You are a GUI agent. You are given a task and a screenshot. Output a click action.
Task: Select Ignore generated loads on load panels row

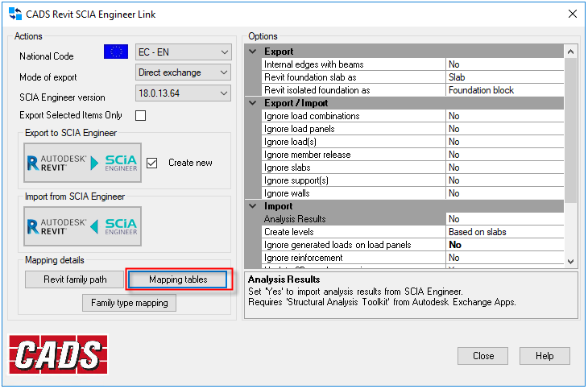click(x=412, y=245)
